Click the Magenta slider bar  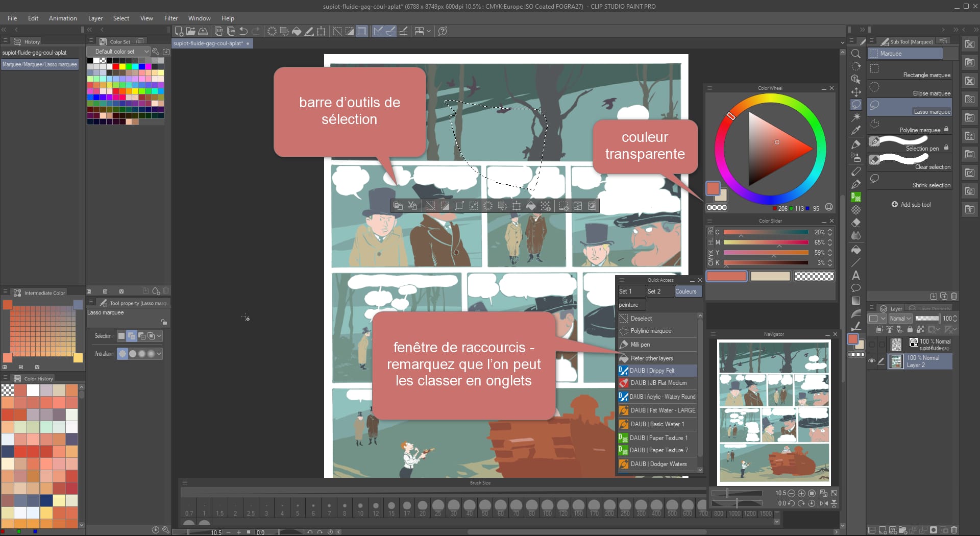pos(766,242)
